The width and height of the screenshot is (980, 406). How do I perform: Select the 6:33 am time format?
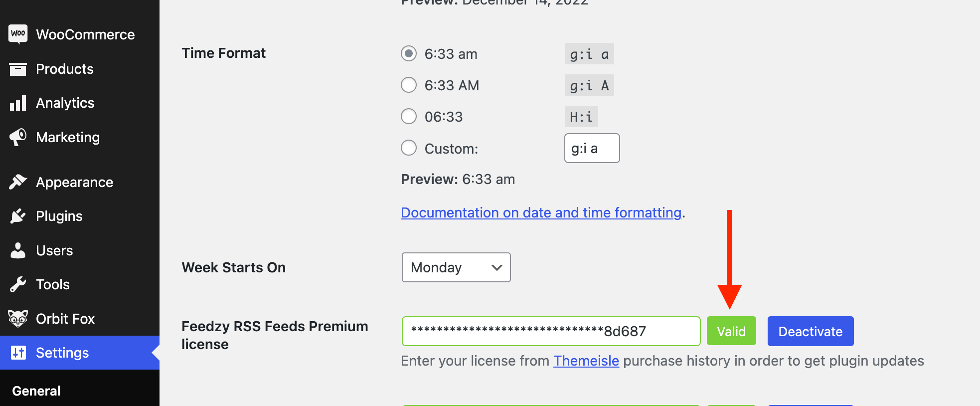point(409,53)
